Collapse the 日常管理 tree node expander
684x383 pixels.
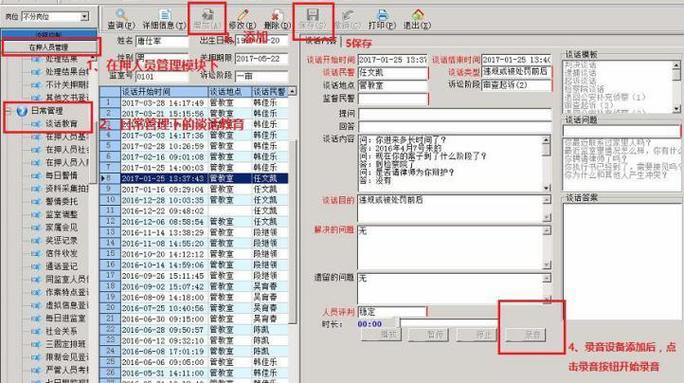[x=7, y=111]
